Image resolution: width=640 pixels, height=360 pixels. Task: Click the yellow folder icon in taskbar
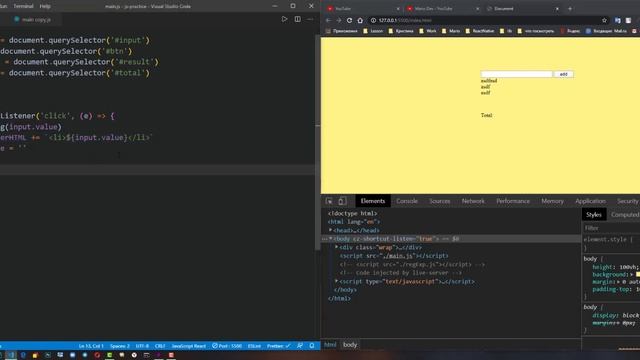35,355
